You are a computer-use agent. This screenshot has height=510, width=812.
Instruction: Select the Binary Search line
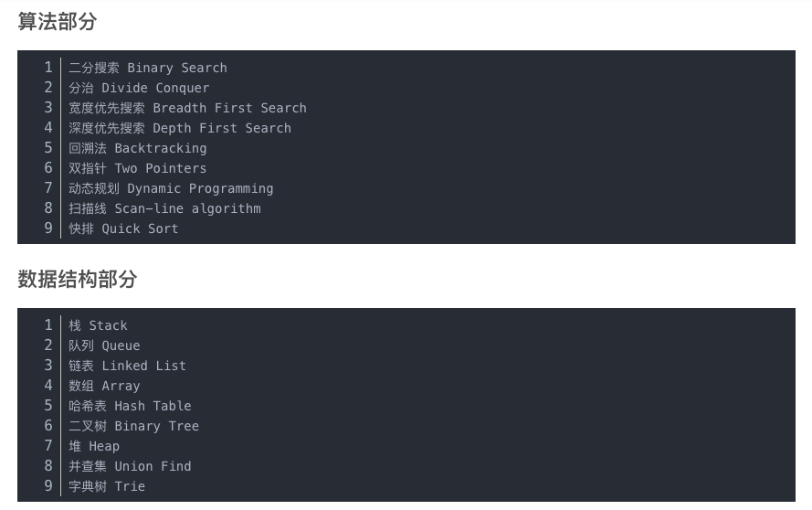point(148,68)
